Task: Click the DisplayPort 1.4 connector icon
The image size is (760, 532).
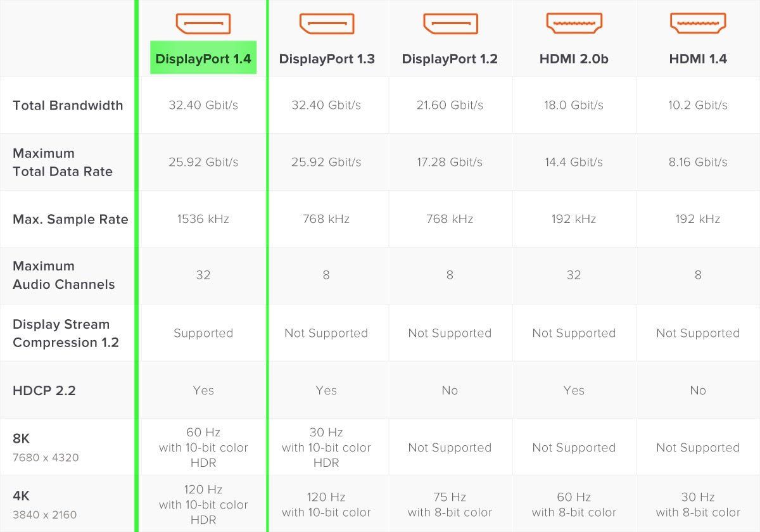Action: point(203,23)
